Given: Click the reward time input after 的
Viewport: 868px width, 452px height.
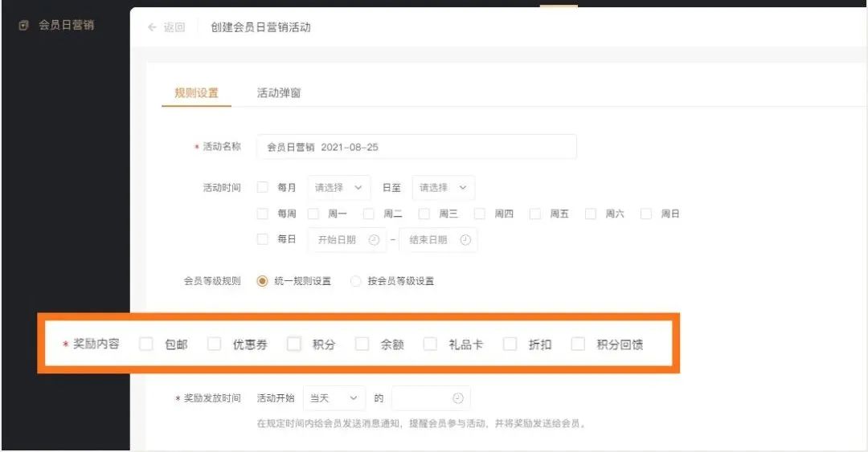Looking at the screenshot, I should 431,397.
